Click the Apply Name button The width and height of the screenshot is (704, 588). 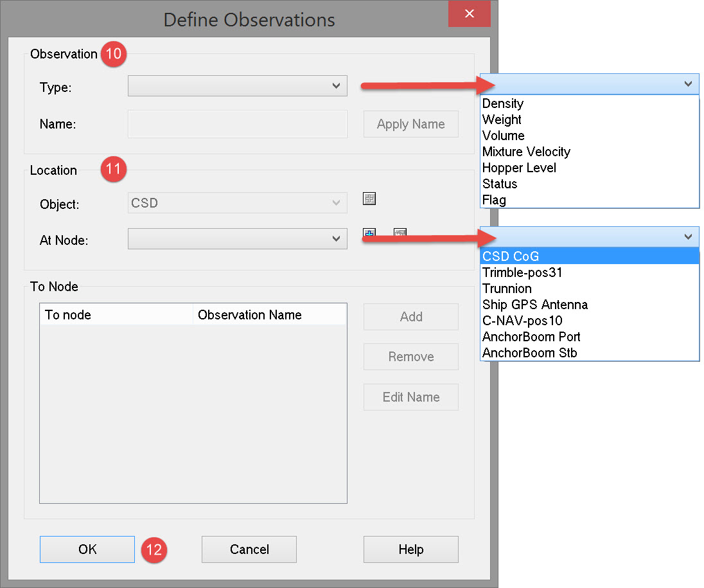coord(411,124)
